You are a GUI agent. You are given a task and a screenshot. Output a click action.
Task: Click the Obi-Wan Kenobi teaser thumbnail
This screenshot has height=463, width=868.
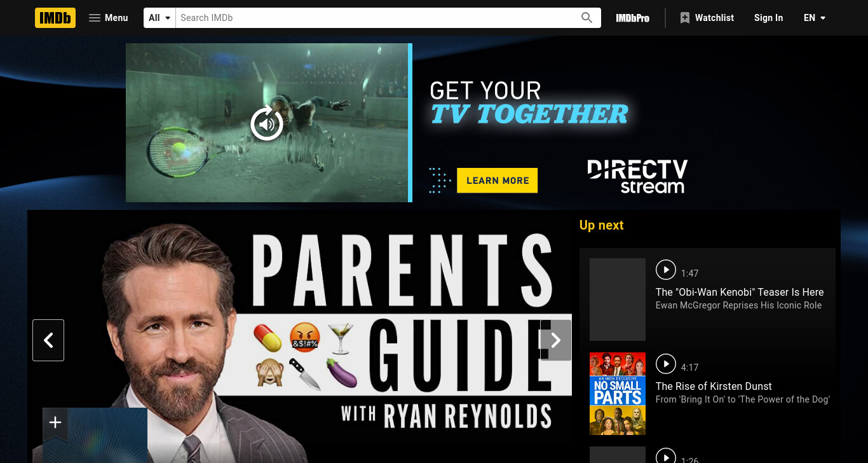[618, 300]
